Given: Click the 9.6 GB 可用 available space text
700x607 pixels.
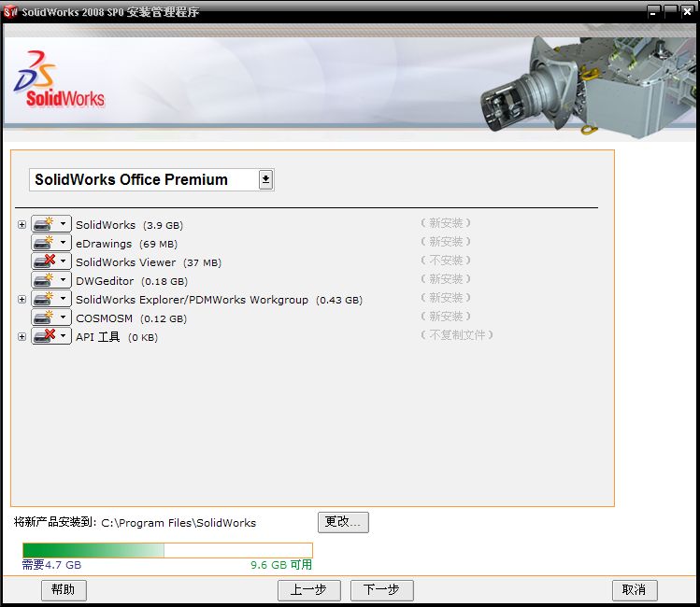Looking at the screenshot, I should [x=281, y=565].
